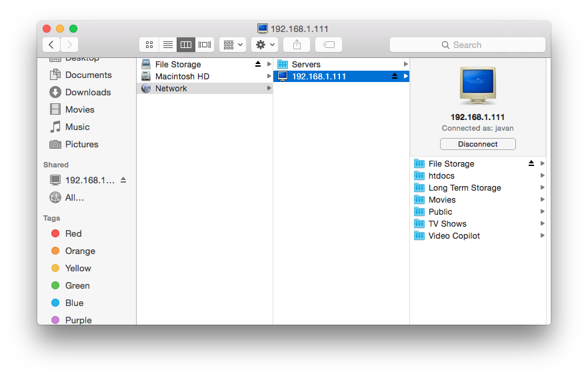This screenshot has height=378, width=588.
Task: Open the item arrangement dropdown
Action: [233, 45]
